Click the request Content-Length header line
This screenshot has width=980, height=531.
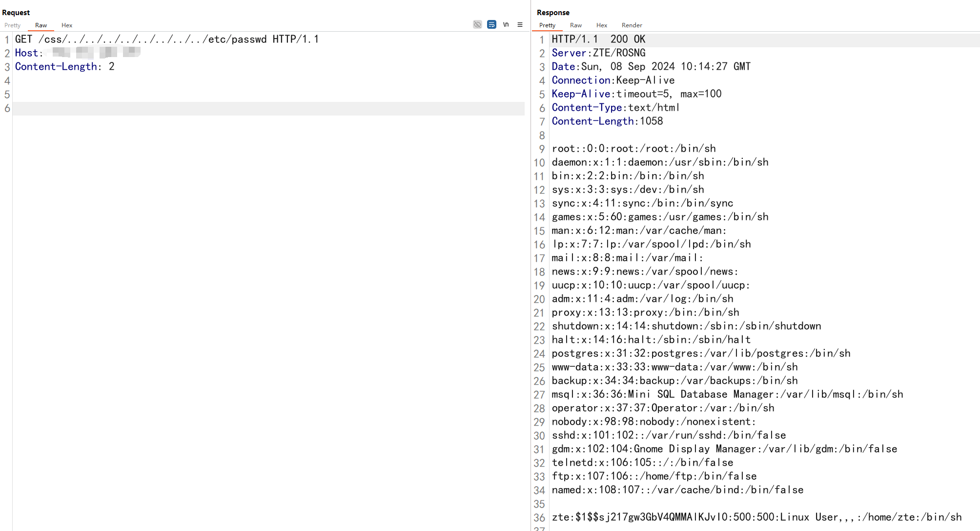click(x=64, y=67)
